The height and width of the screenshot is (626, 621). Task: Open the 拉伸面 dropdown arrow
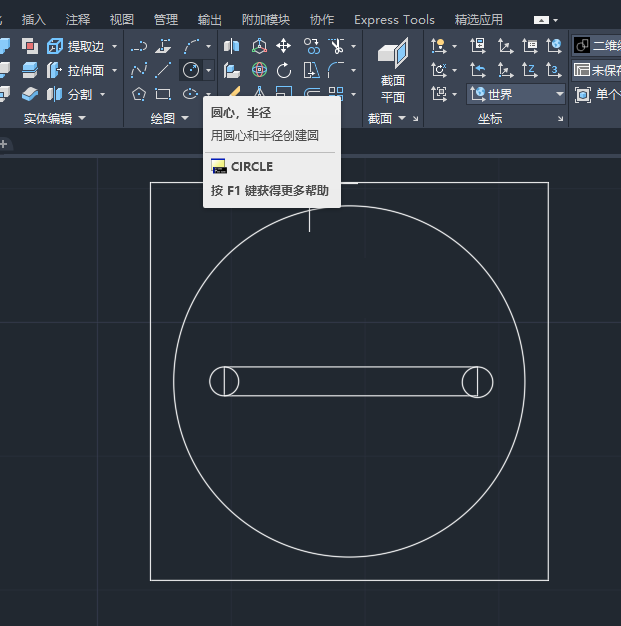115,71
